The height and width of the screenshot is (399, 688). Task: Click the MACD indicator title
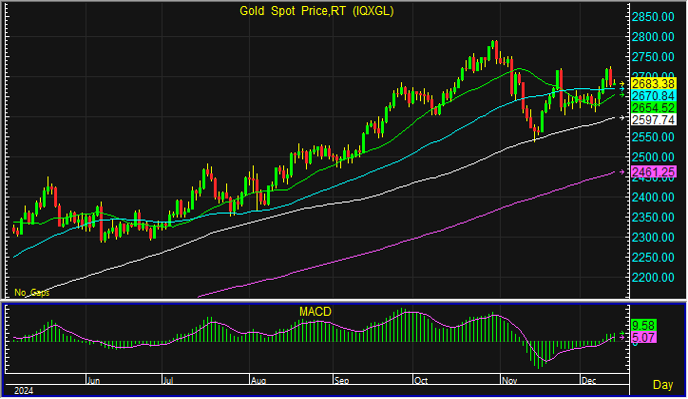pyautogui.click(x=315, y=312)
